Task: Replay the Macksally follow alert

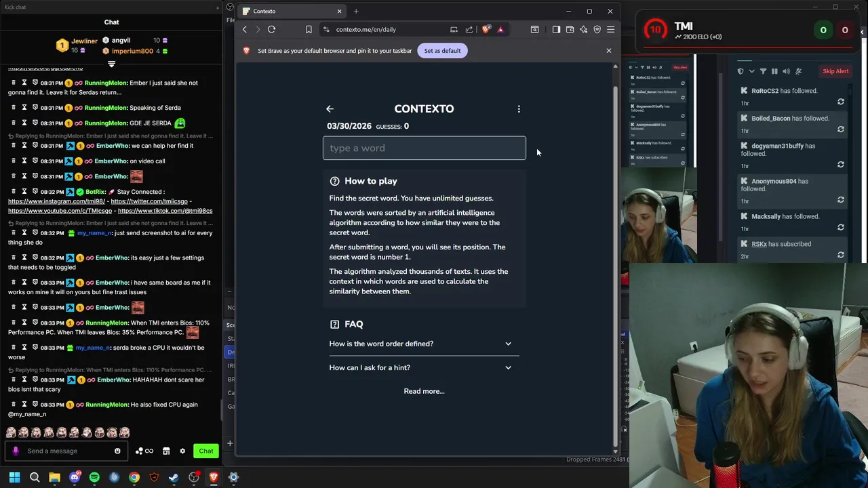Action: click(841, 228)
